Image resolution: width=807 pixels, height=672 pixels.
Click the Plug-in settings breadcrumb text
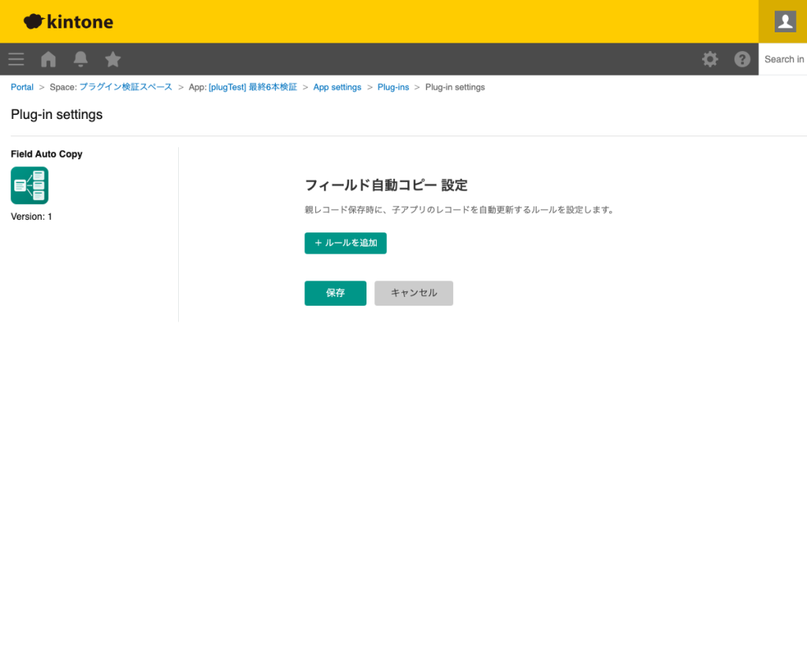[x=455, y=87]
